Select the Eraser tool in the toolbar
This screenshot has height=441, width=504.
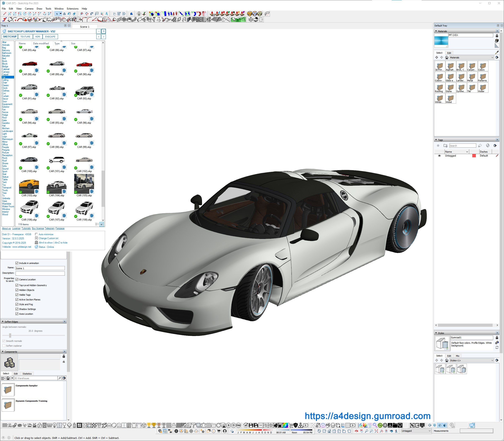74,14
